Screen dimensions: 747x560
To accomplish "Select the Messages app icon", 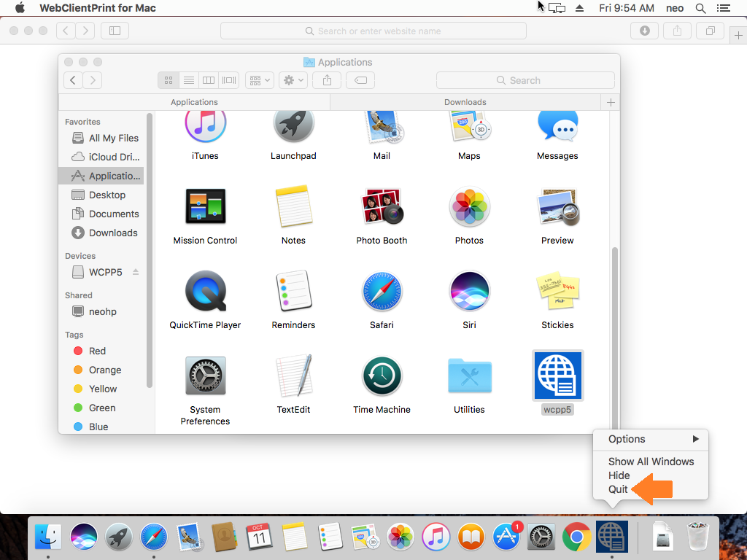I will [x=557, y=125].
